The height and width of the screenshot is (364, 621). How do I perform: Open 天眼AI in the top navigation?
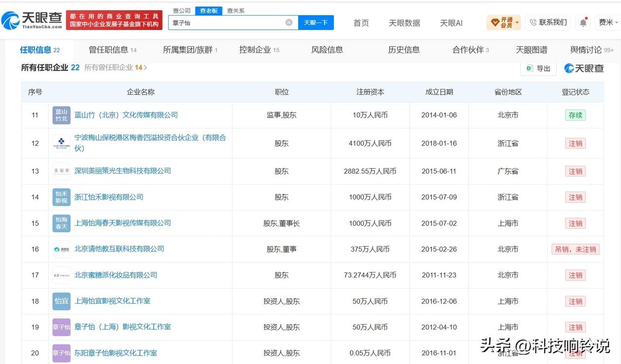click(451, 23)
